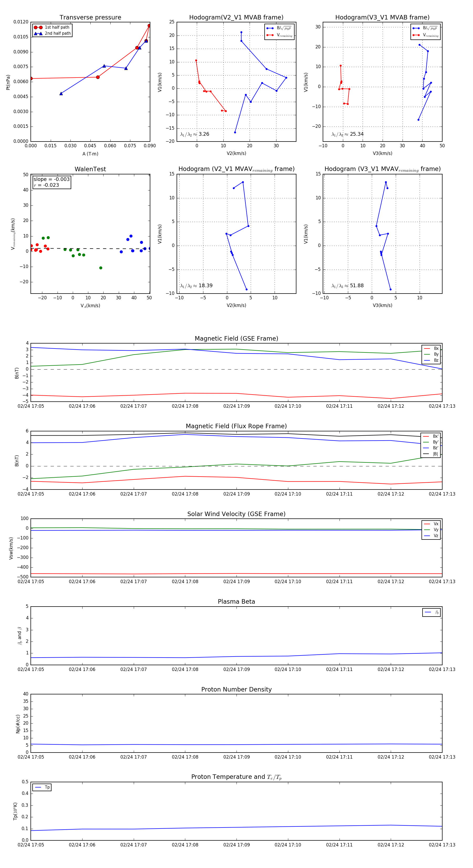This screenshot has width=473, height=868.
Task: Click 'Vz' legend entry in Solar Wind plot
Action: [x=431, y=536]
